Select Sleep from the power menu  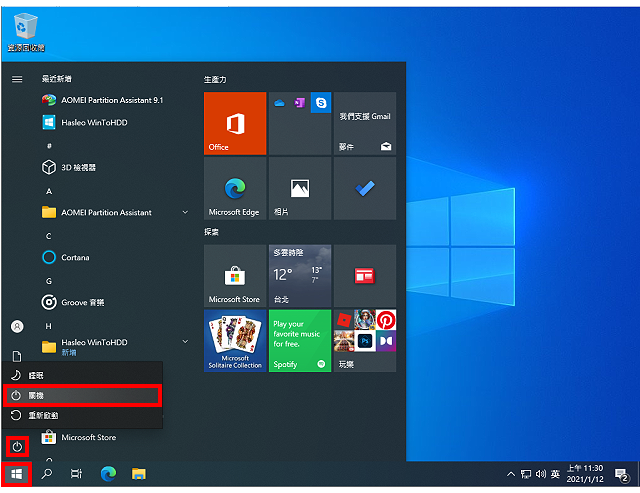pos(82,375)
